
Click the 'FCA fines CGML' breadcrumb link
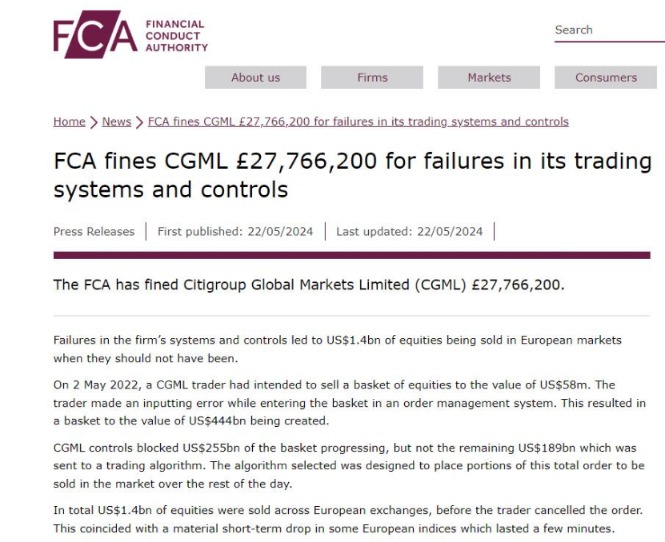[x=358, y=122]
